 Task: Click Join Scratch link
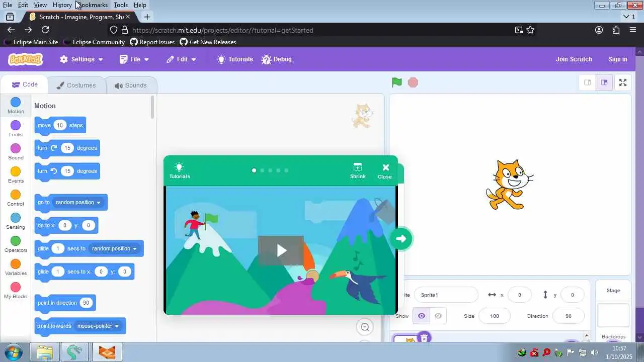tap(574, 59)
